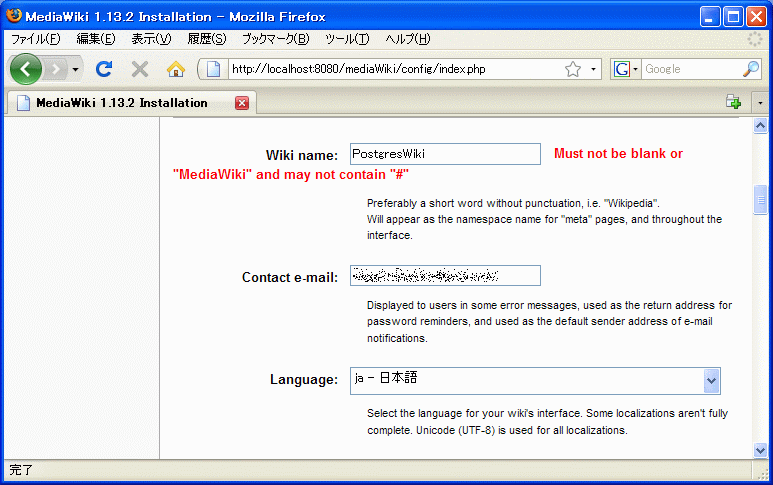Open the Language dropdown list

click(535, 381)
